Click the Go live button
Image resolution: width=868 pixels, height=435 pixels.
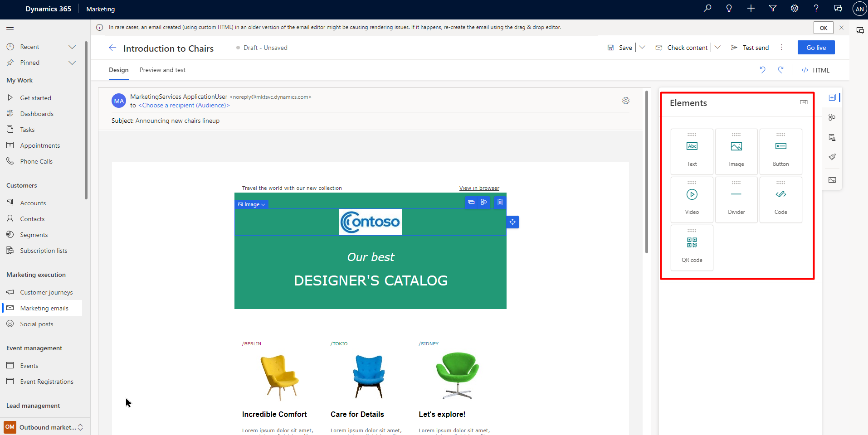tap(815, 47)
